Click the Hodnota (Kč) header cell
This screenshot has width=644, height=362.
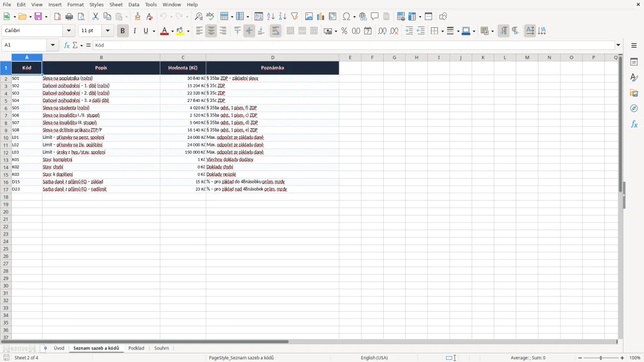click(x=183, y=68)
